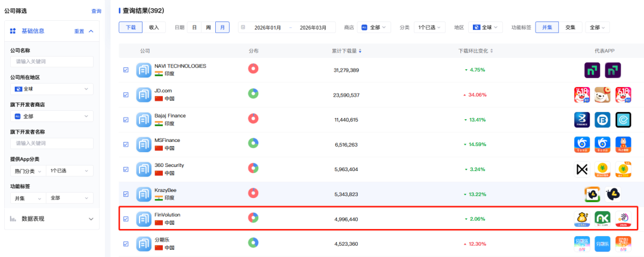644x257 pixels.
Task: Open first Bajaj Finance representative app
Action: (582, 120)
